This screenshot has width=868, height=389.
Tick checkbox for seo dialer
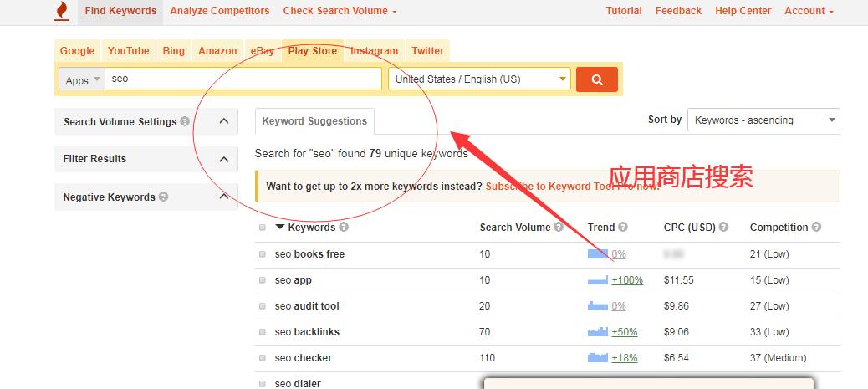[x=263, y=383]
